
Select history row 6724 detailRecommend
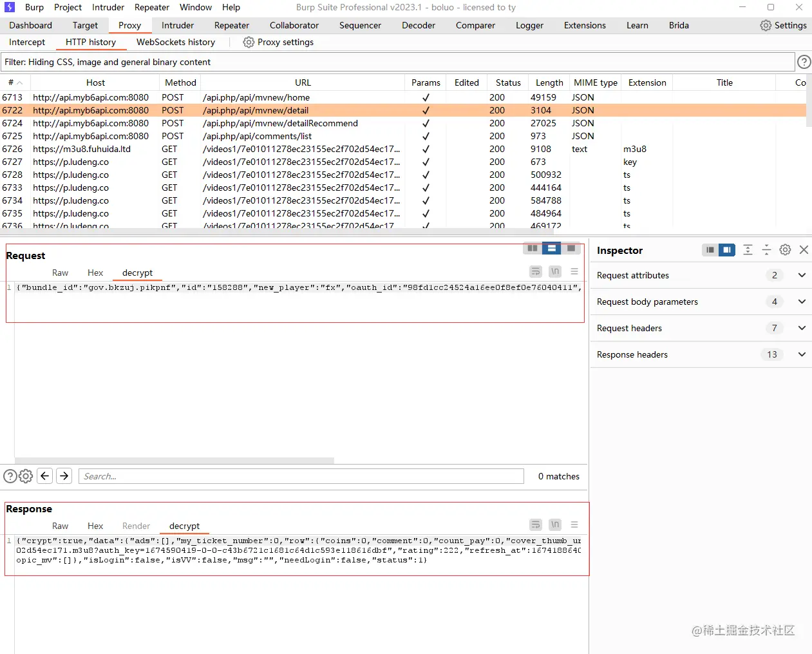click(403, 123)
